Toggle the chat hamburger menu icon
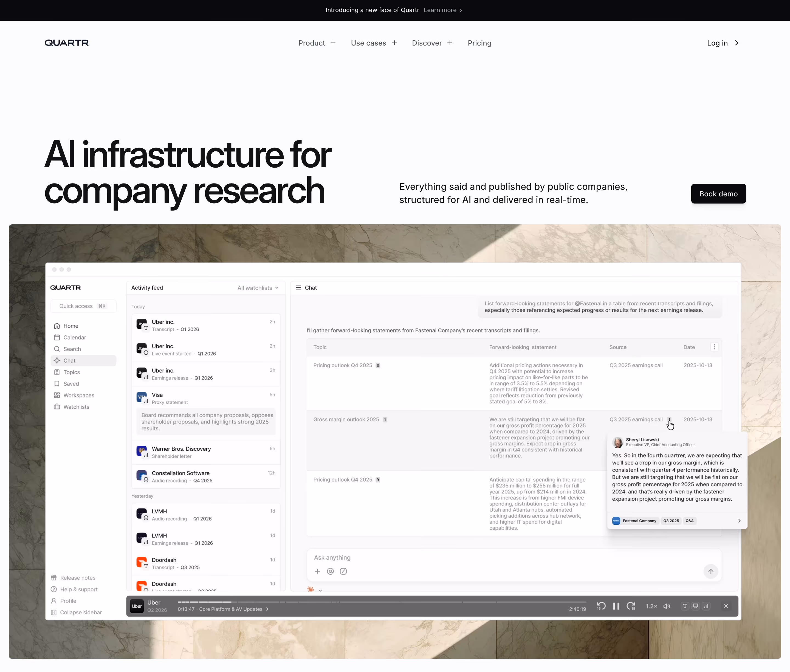The height and width of the screenshot is (672, 790). (298, 288)
